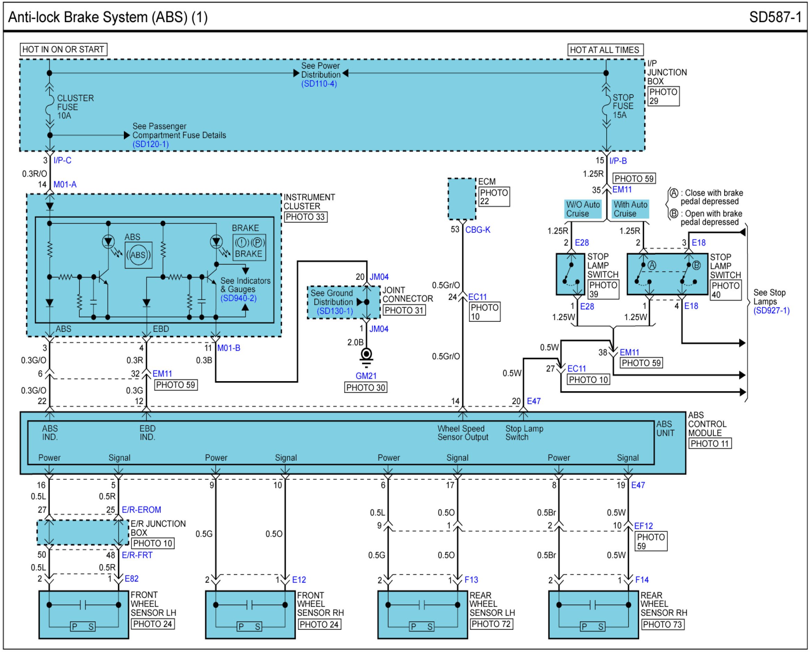Open the SD110-4 power distribution link

point(319,84)
